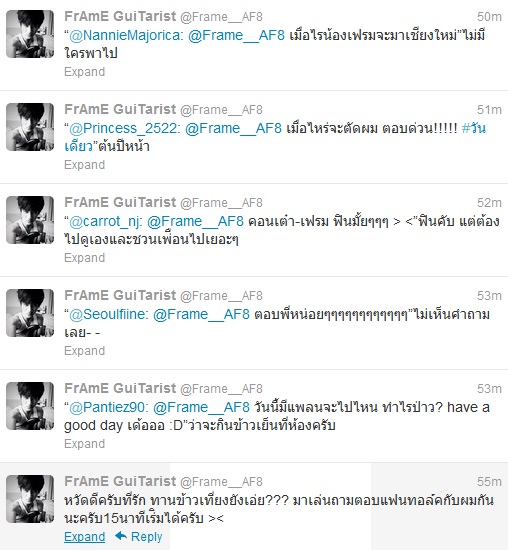Screen dimensions: 508x550
Task: Expand the 55m tweet with underlined link
Action: (85, 537)
